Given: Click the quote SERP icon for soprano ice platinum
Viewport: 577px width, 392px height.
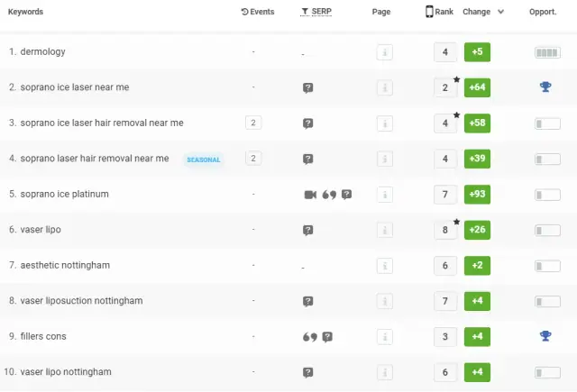Looking at the screenshot, I should coord(329,195).
